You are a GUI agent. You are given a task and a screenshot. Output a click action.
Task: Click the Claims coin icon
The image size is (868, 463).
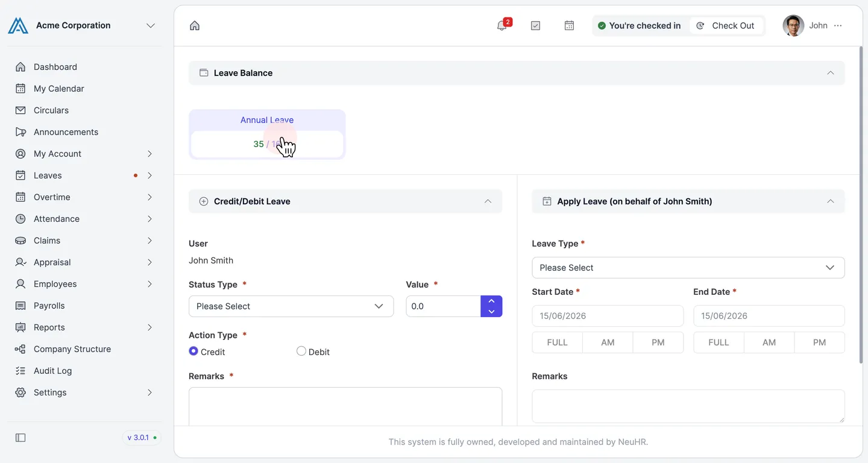[x=20, y=241]
